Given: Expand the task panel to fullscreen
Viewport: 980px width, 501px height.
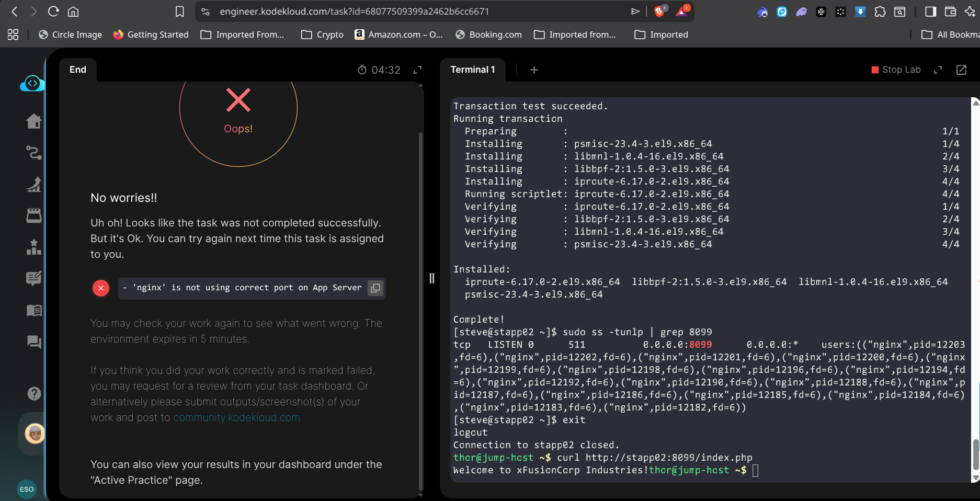Looking at the screenshot, I should tap(417, 70).
